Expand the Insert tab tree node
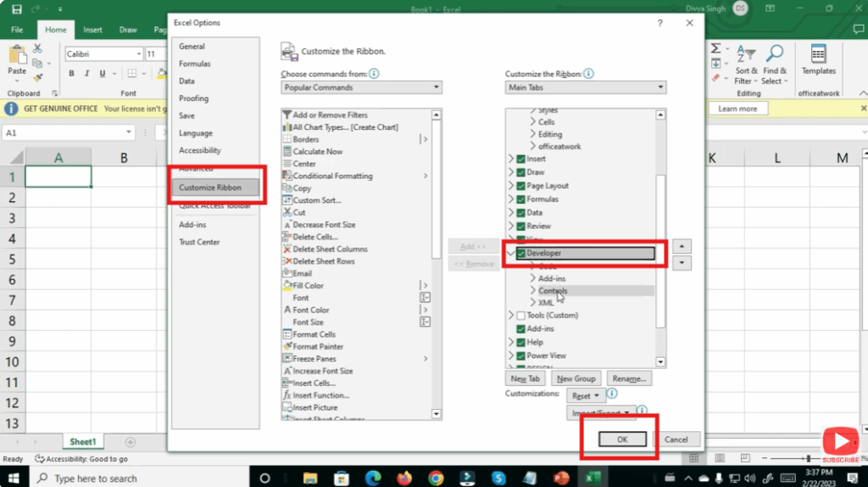 pos(511,159)
